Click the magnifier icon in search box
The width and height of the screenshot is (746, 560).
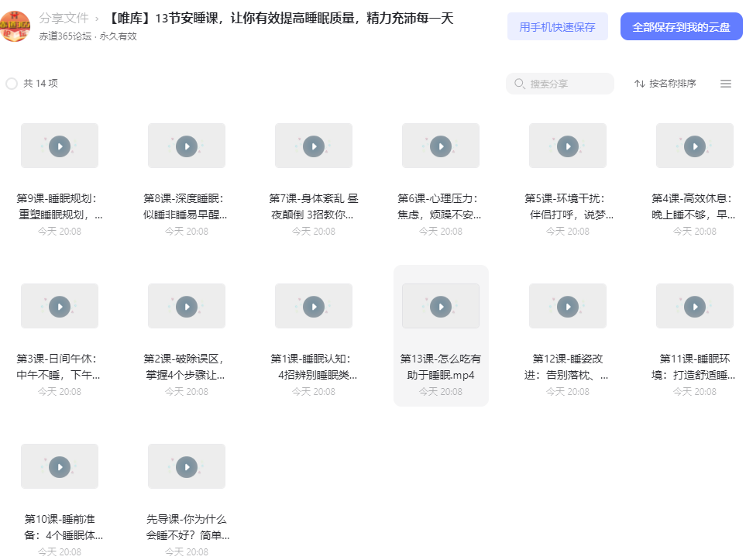520,84
